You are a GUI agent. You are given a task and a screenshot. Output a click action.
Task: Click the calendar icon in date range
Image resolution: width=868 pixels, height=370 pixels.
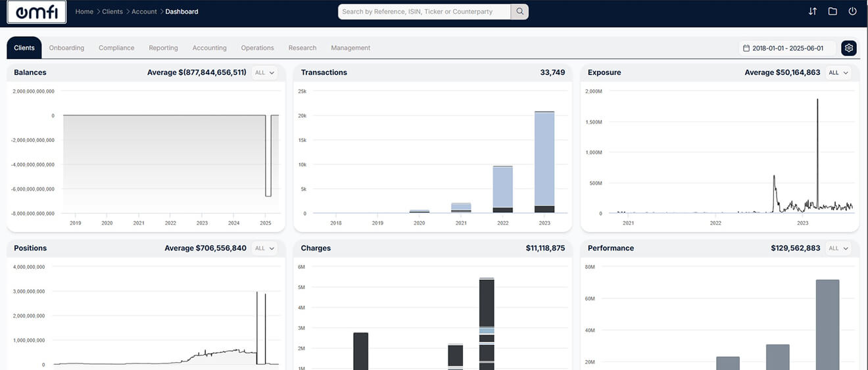[746, 48]
